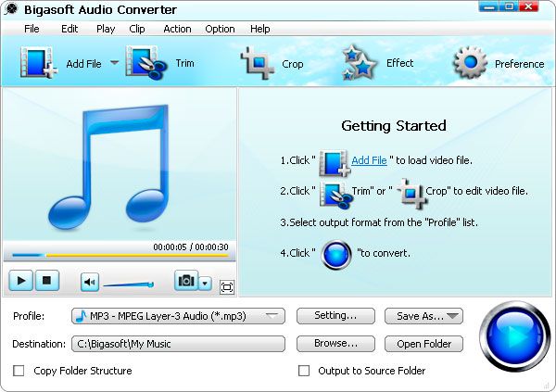
Task: Click the Add File icon in step 1
Action: [335, 163]
